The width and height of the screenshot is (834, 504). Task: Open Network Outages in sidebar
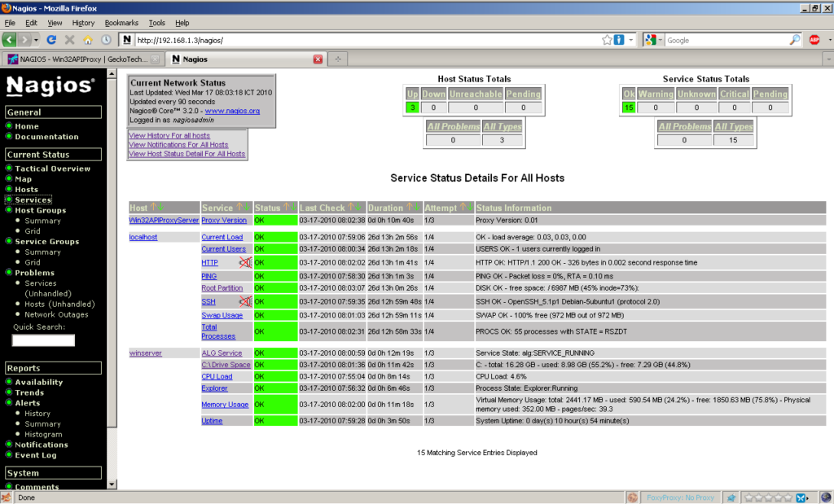click(x=56, y=315)
